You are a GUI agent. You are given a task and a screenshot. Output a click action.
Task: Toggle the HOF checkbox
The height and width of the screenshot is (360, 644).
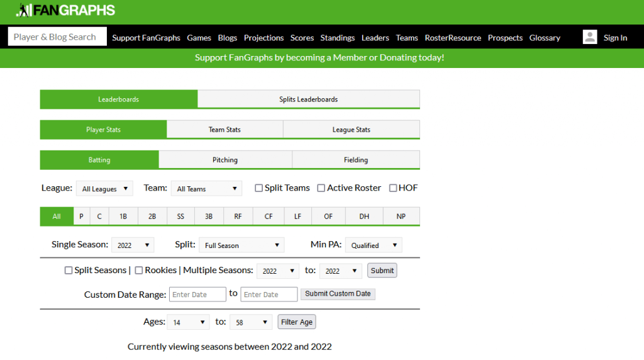pyautogui.click(x=393, y=188)
